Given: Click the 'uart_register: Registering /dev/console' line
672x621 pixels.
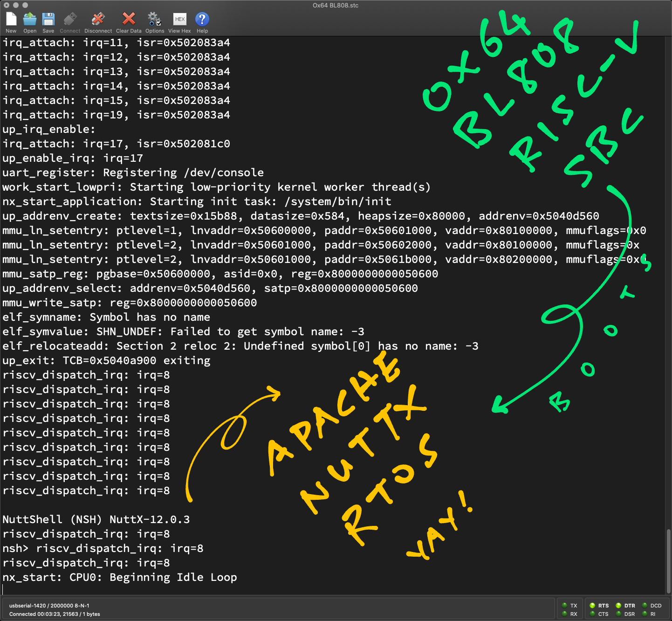Looking at the screenshot, I should click(x=133, y=172).
